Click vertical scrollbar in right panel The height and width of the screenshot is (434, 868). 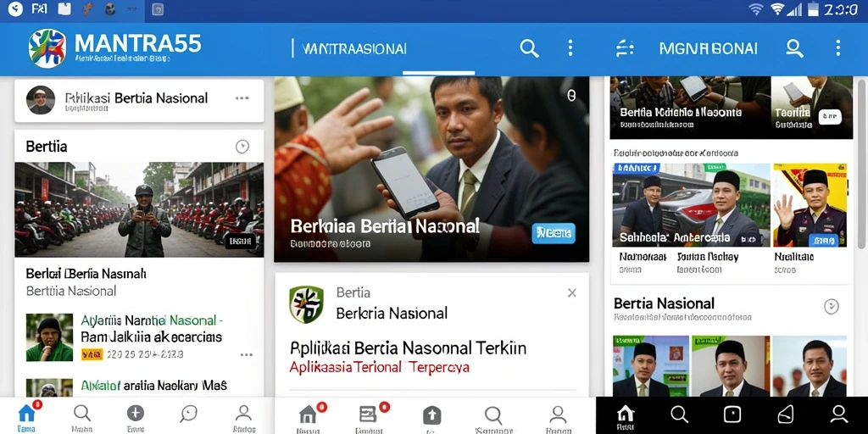click(860, 164)
